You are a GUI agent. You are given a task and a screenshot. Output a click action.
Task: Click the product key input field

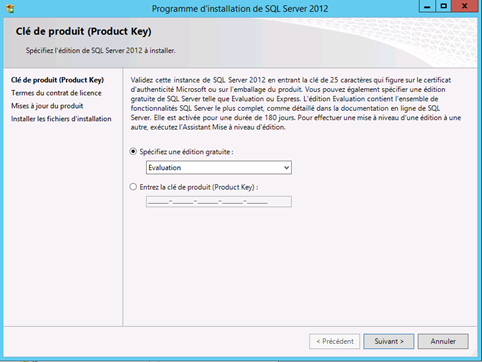pyautogui.click(x=219, y=202)
